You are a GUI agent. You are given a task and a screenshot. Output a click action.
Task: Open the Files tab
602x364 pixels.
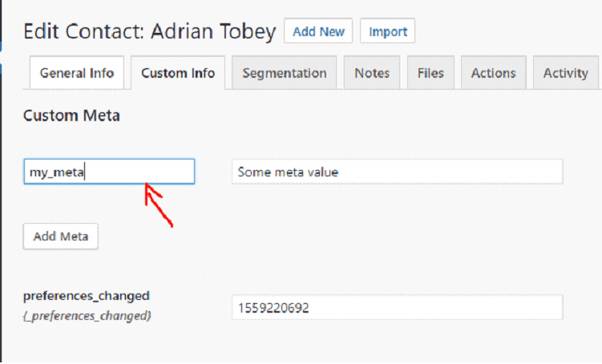coord(430,73)
